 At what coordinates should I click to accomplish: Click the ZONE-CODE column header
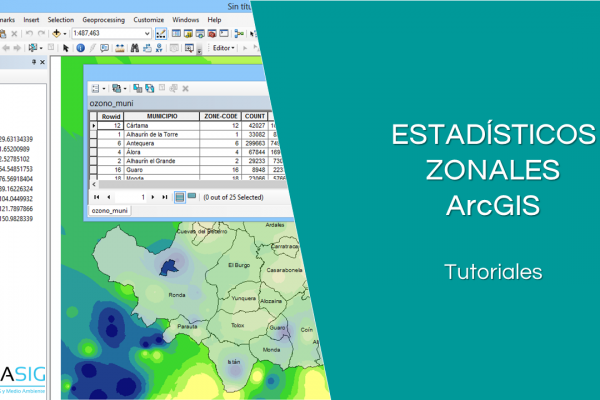point(220,116)
